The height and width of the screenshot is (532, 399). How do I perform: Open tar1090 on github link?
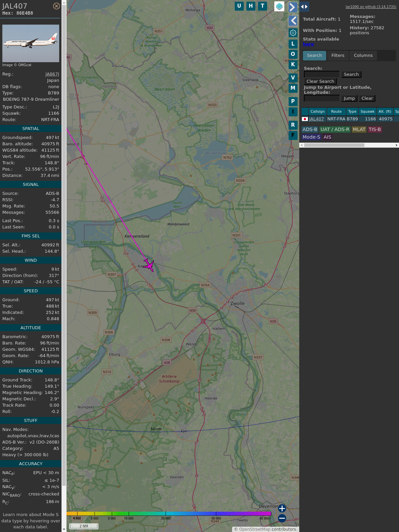click(371, 7)
